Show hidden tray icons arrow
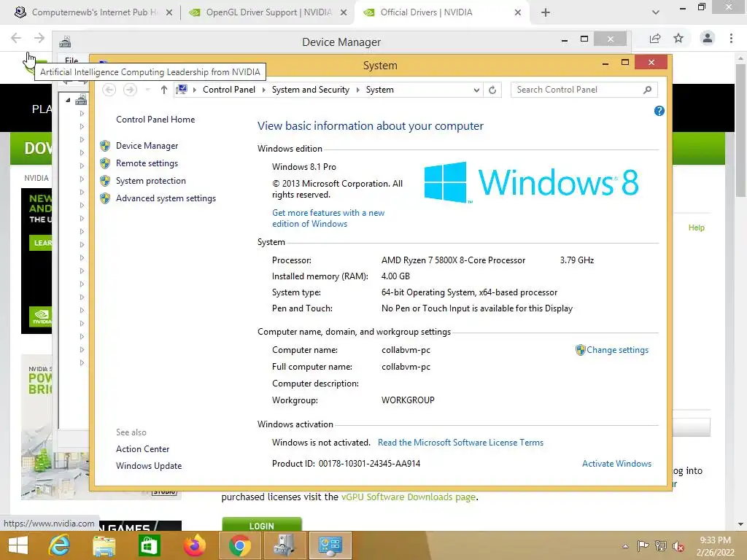 tap(625, 546)
